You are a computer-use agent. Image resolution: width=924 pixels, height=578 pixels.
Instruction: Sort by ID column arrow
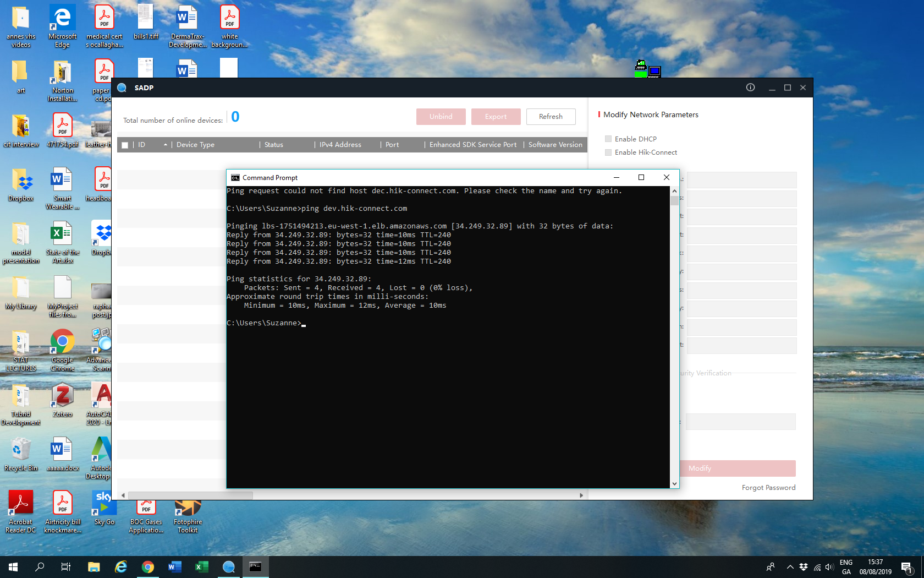tap(165, 145)
